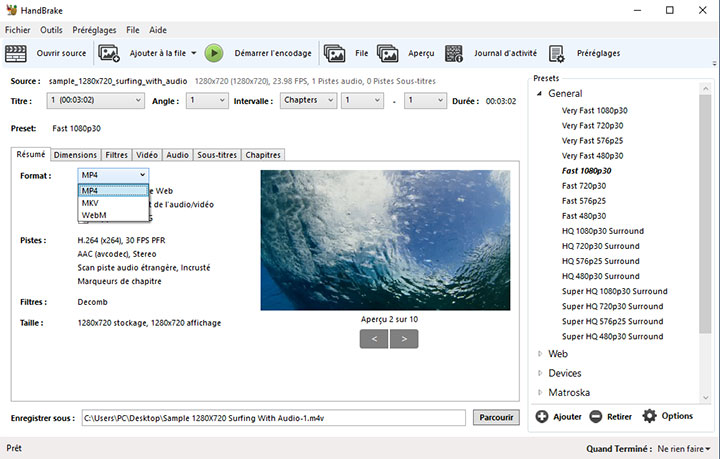Click the Ouvrir source film icon

[19, 53]
